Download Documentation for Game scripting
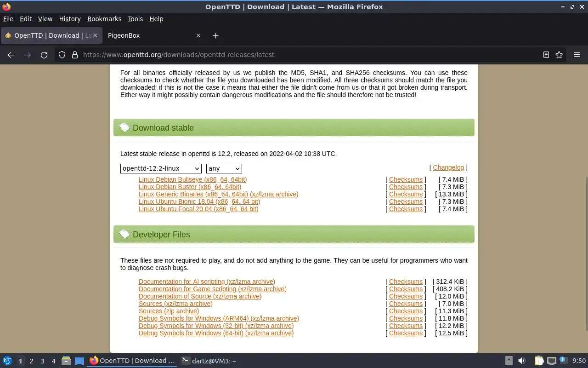The height and width of the screenshot is (368, 588). (x=213, y=289)
